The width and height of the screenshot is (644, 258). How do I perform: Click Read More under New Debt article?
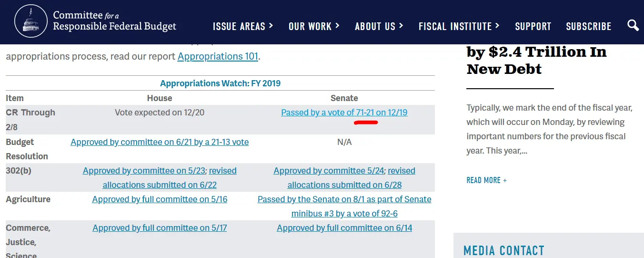[x=486, y=180]
